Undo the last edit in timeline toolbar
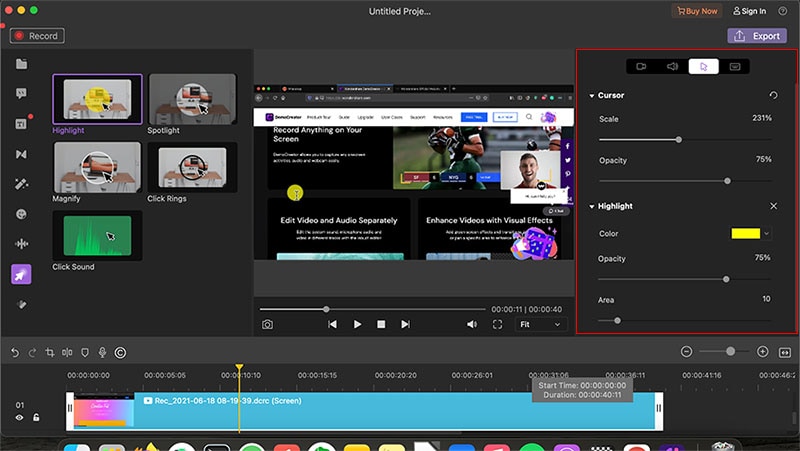 pos(15,353)
